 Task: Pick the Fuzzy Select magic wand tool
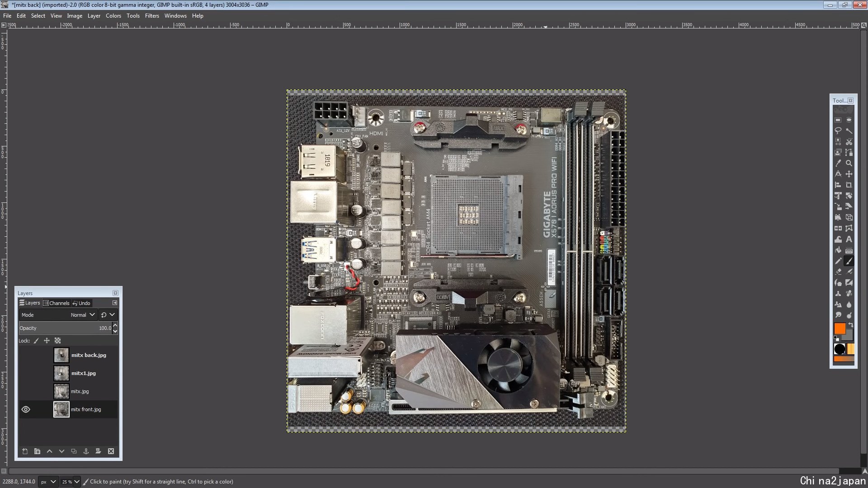(x=849, y=131)
